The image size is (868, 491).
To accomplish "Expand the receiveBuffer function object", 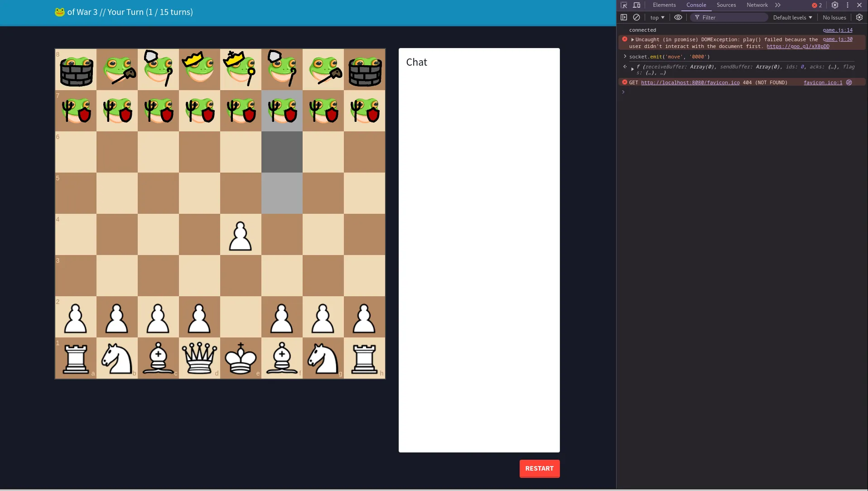I will [x=632, y=68].
